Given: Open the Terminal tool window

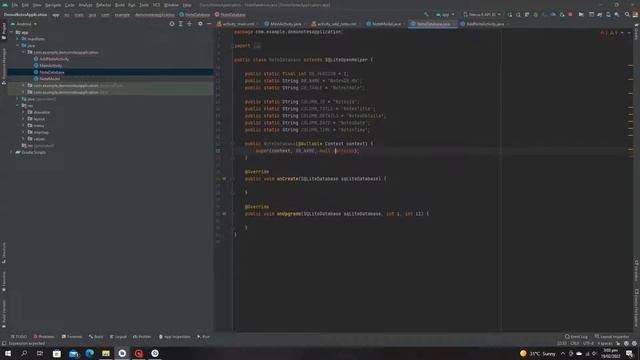Looking at the screenshot, I should point(72,337).
